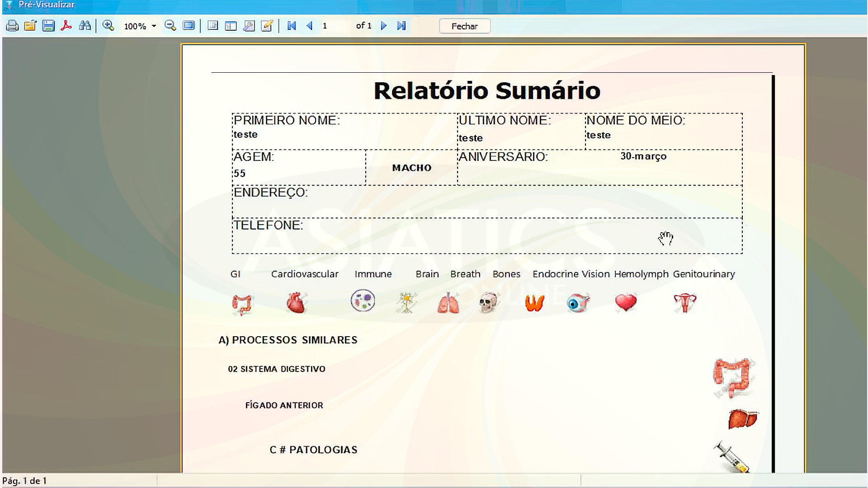
Task: Click the TELEFONE label
Action: 268,225
